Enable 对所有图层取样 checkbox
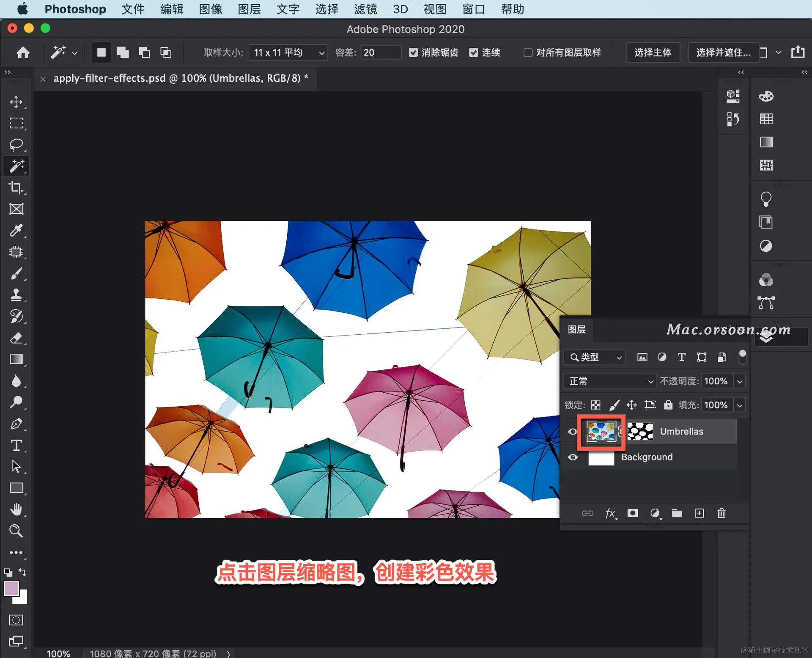Image resolution: width=812 pixels, height=658 pixels. pyautogui.click(x=528, y=52)
